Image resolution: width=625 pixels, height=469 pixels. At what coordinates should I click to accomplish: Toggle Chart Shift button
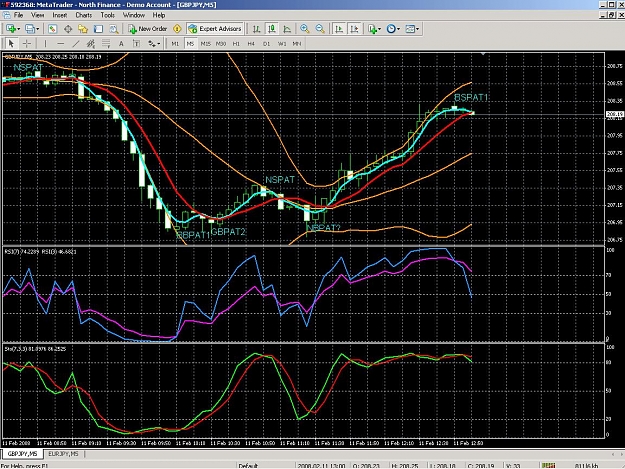pos(354,29)
